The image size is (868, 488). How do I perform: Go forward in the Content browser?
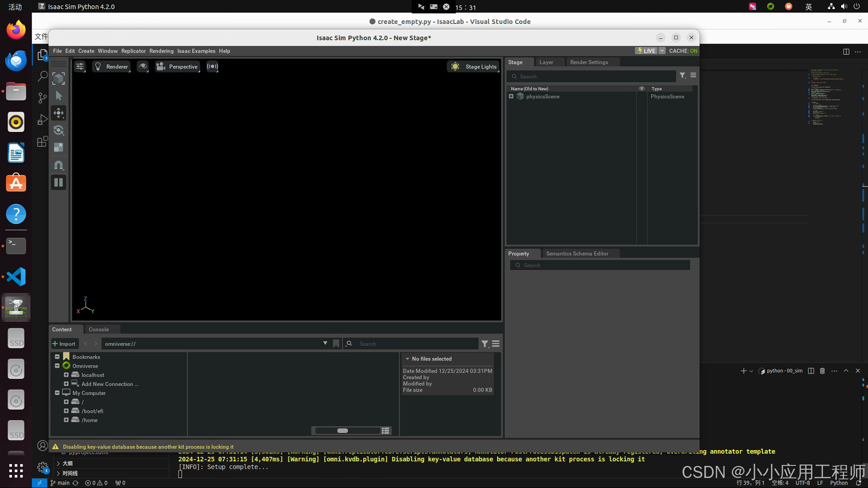(95, 344)
